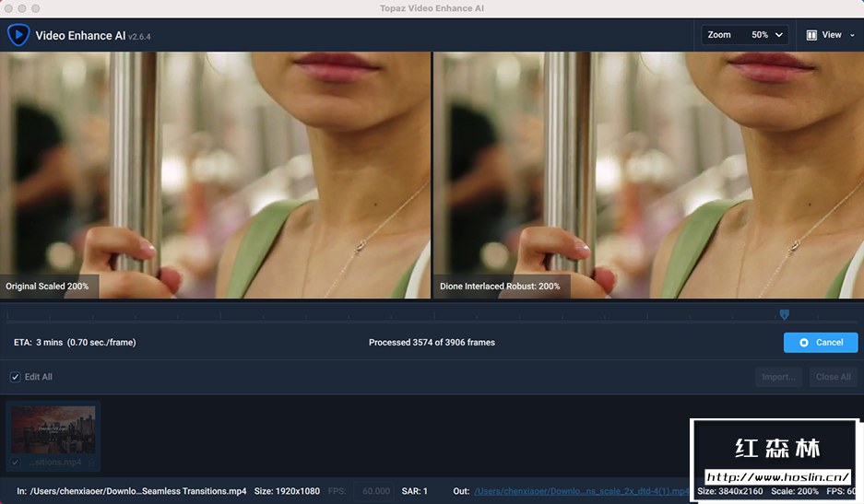Viewport: 864px width, 504px height.
Task: Click the SAR: 1 text
Action: (414, 491)
